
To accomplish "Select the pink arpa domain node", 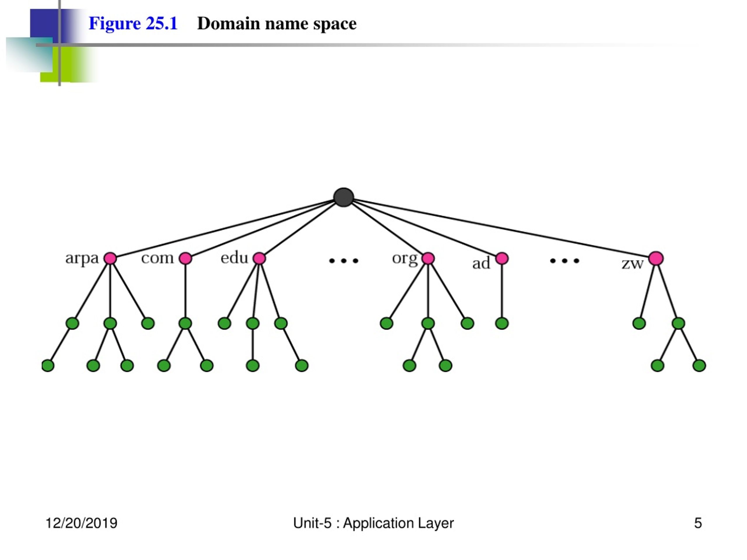I will tap(110, 259).
